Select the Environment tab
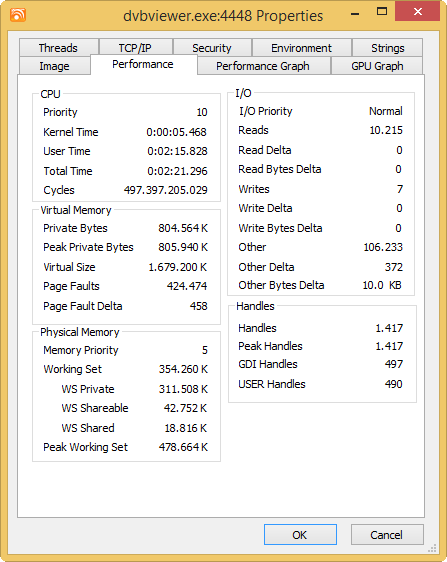The height and width of the screenshot is (562, 447). tap(301, 48)
